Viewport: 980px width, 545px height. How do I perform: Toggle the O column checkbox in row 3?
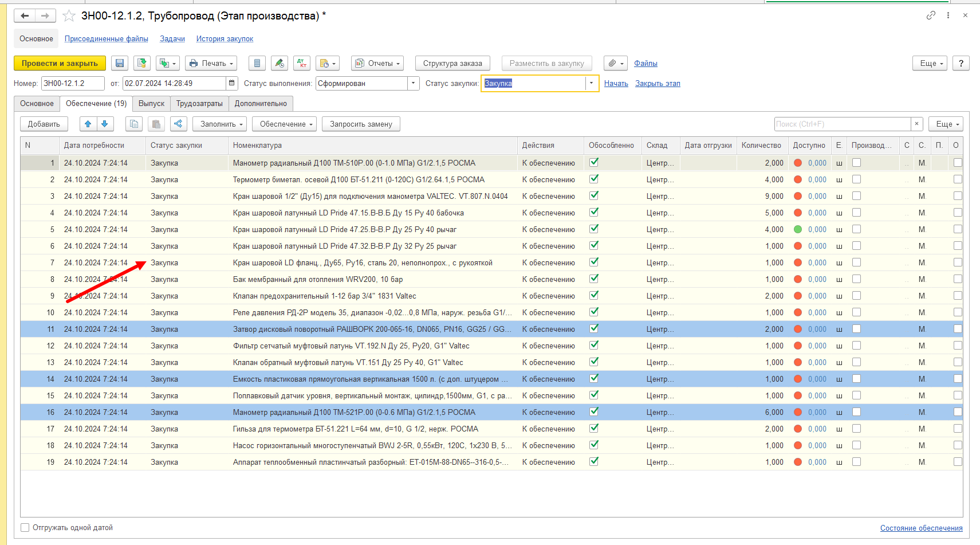point(958,196)
